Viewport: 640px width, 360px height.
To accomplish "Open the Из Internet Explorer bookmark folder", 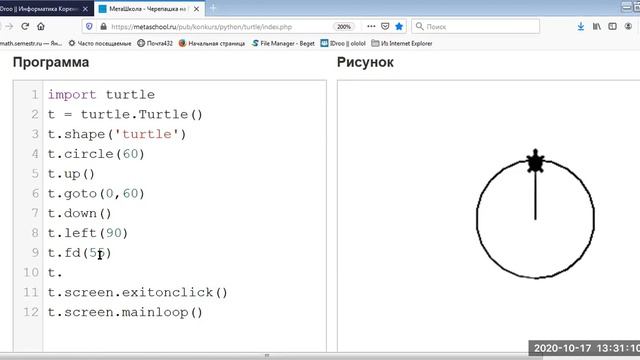I will 402,43.
